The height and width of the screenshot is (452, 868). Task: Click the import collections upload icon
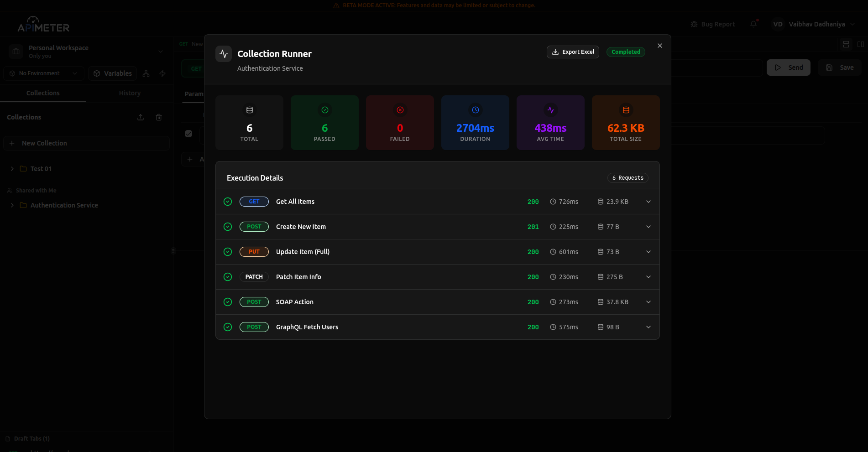pyautogui.click(x=140, y=117)
